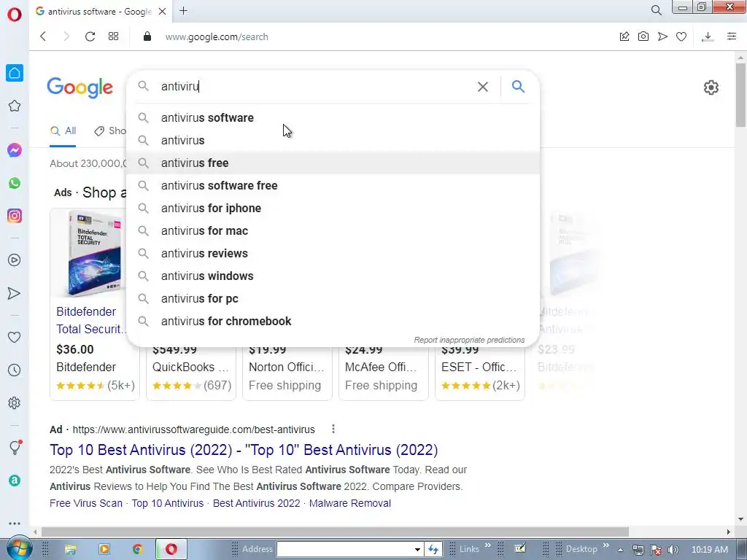Open the tab search magnifier

pos(656,10)
